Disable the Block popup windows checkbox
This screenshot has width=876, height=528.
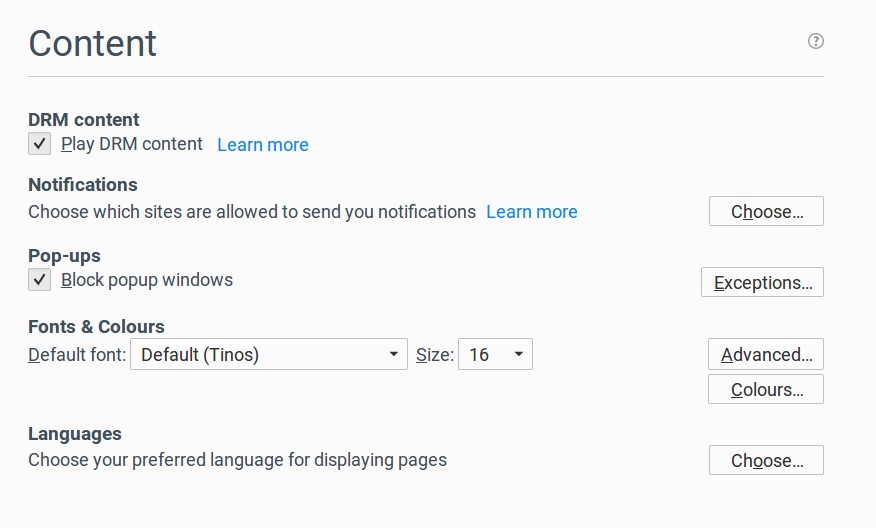[x=39, y=280]
